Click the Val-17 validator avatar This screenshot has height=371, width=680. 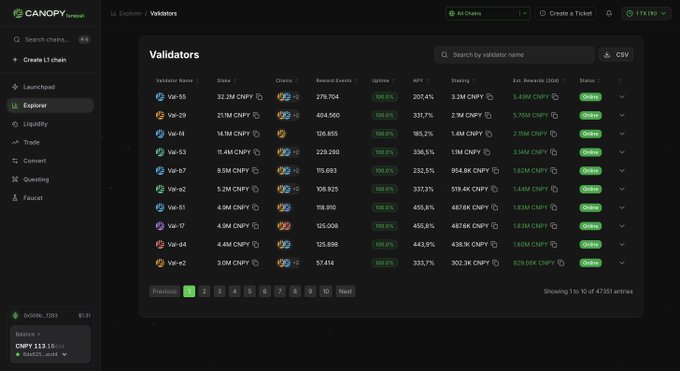pos(160,226)
